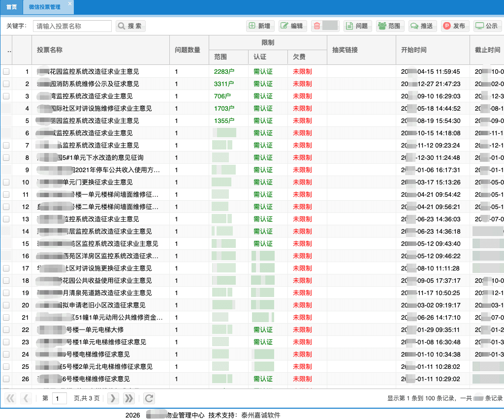This screenshot has width=504, height=420.
Task: Sort by the 投票名称 column header
Action: pos(100,50)
